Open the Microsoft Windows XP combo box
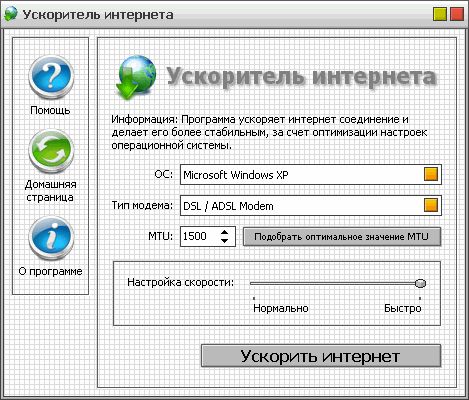 [x=311, y=174]
